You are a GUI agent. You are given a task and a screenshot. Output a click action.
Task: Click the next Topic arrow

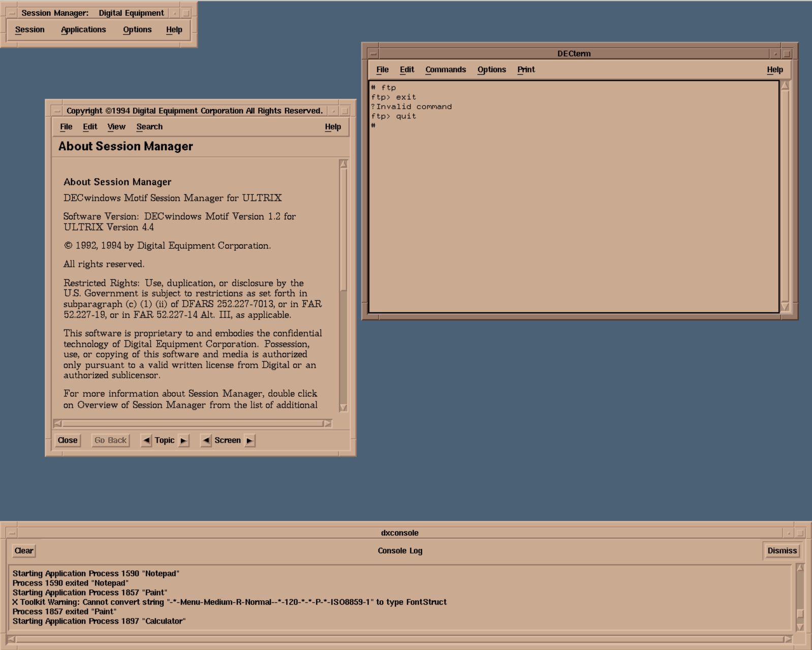pos(183,440)
